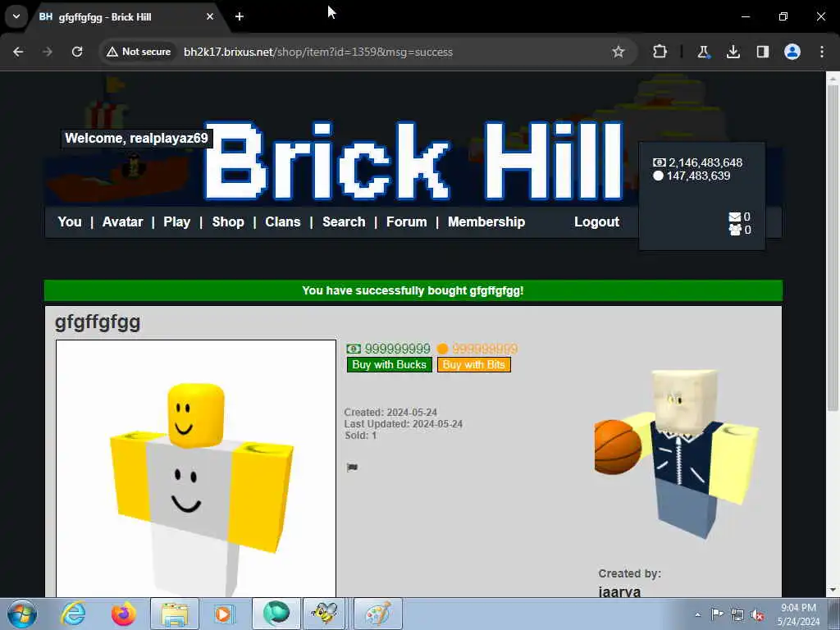Click the network tray icon
The width and height of the screenshot is (840, 630).
[x=737, y=614]
